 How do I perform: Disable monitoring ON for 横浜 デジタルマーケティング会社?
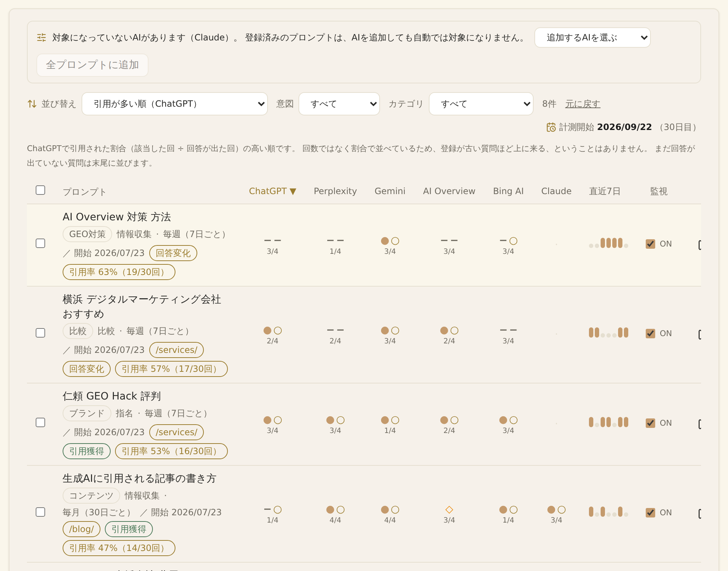(x=650, y=333)
